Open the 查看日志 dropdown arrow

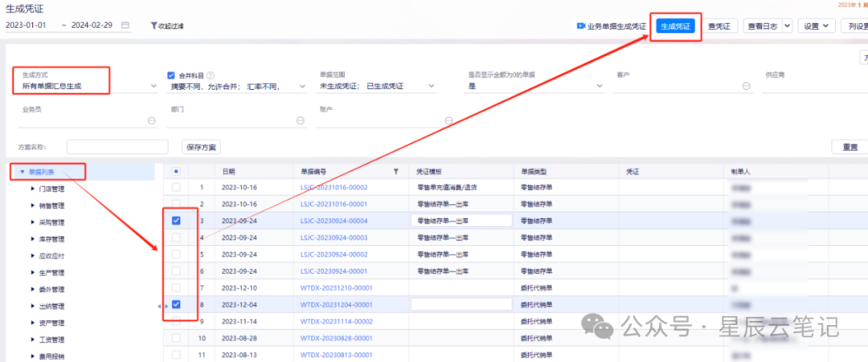click(787, 26)
